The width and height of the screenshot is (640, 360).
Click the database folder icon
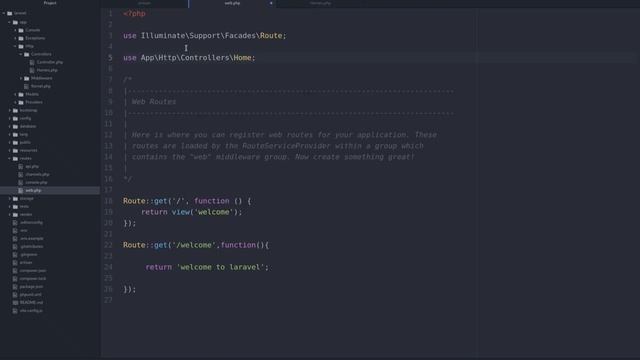pos(15,127)
